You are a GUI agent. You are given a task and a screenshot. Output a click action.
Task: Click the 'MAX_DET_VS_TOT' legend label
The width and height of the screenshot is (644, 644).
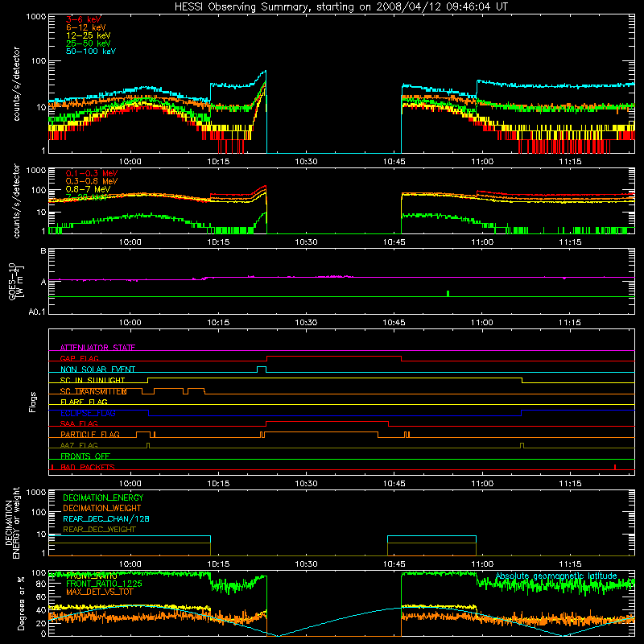(100, 592)
